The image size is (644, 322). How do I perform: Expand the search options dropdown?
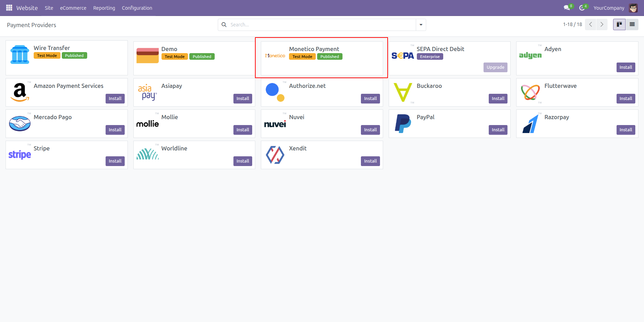pyautogui.click(x=421, y=25)
